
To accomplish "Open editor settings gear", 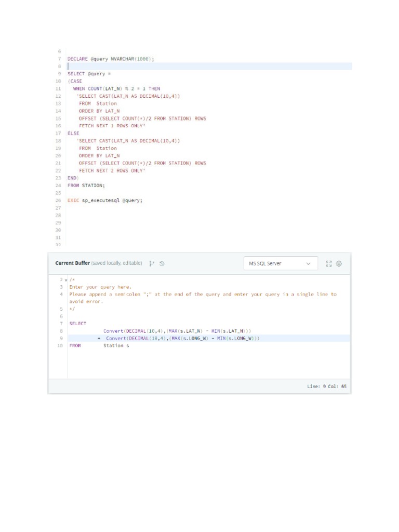I will point(339,263).
